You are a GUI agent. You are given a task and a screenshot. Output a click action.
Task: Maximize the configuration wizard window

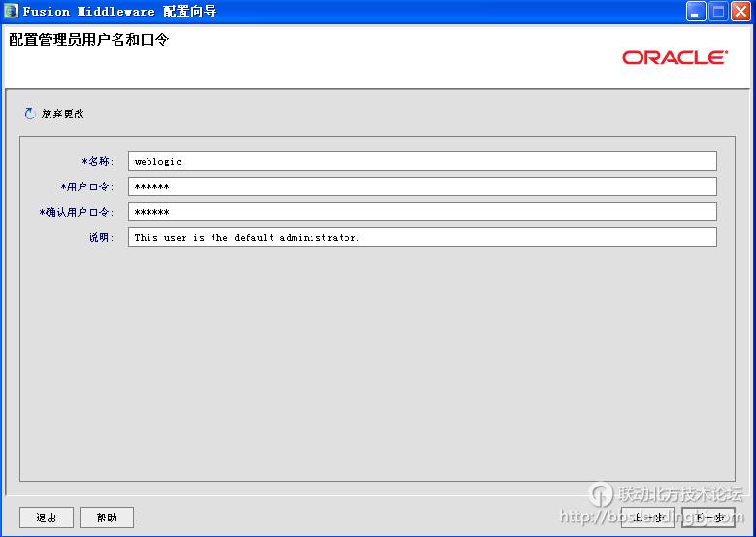point(719,12)
